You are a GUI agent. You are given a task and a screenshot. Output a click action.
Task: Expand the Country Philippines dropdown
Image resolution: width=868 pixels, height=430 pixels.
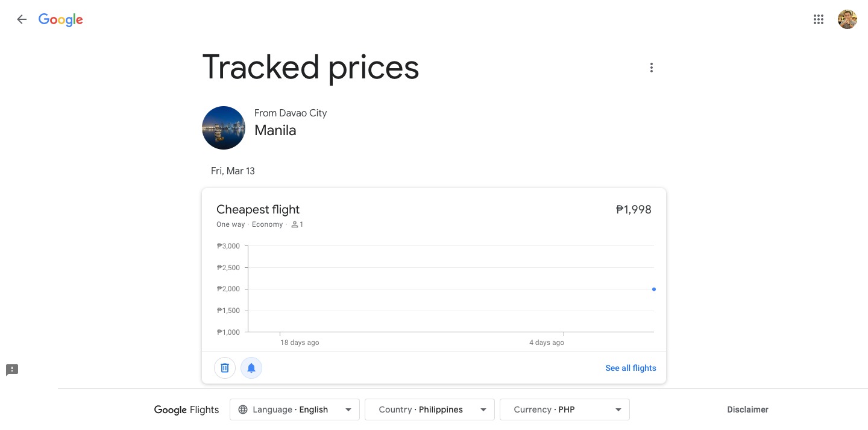coord(430,409)
